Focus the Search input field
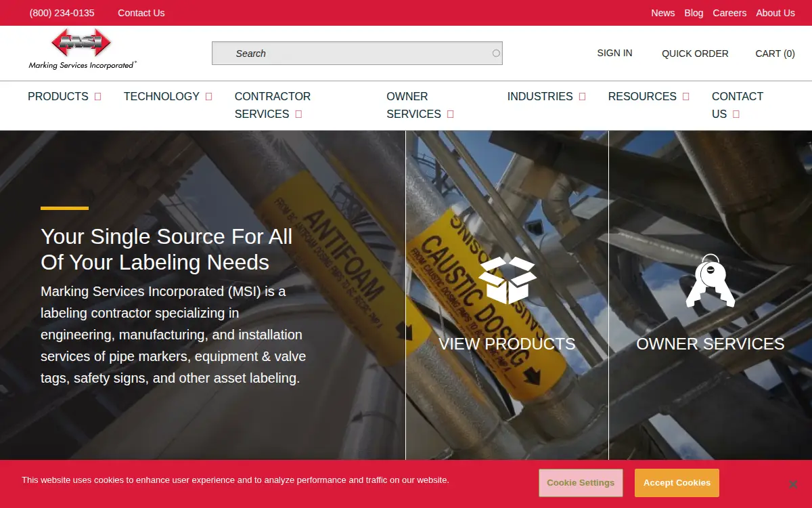 pos(357,54)
